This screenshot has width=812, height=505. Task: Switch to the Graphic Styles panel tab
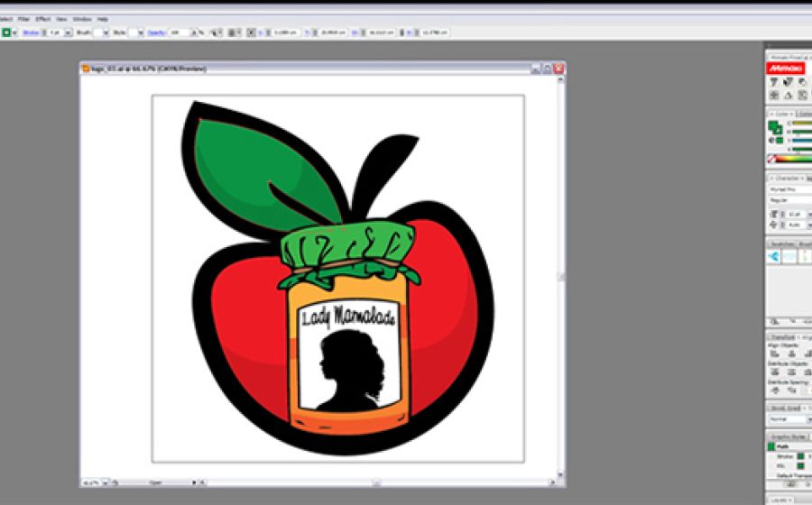pos(789,437)
